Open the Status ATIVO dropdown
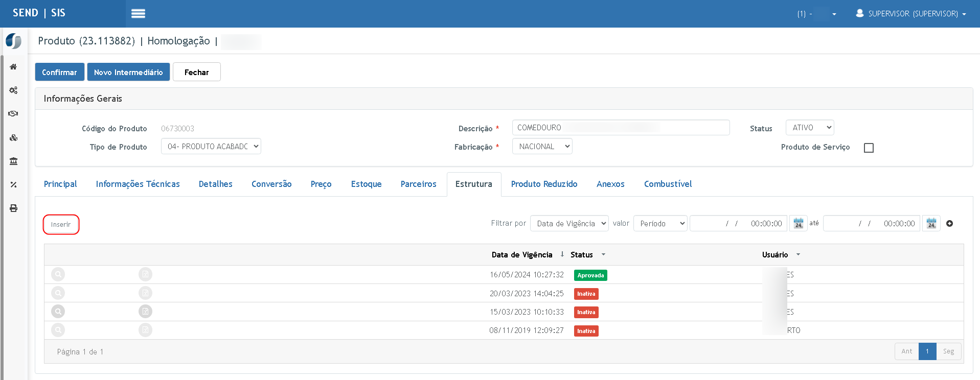The image size is (980, 380). 810,128
